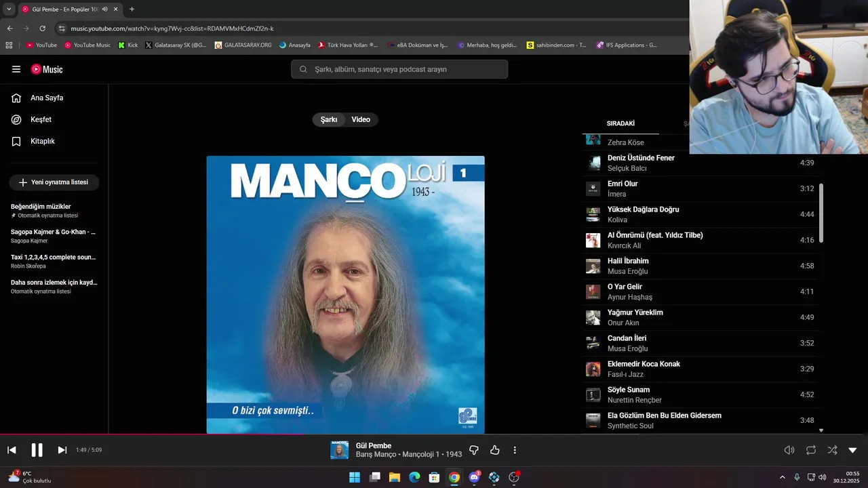The height and width of the screenshot is (488, 868).
Task: Open Discord from the taskbar
Action: point(475,477)
